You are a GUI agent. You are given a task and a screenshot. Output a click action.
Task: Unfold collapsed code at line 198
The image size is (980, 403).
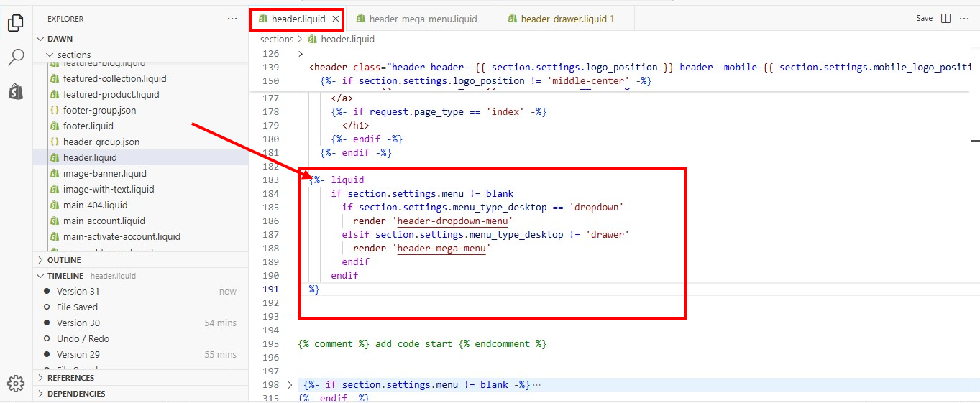coord(290,385)
